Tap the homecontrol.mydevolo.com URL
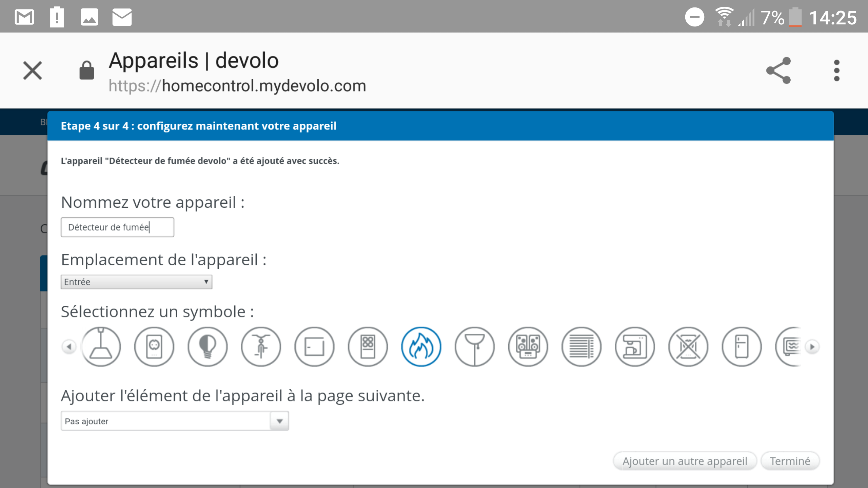 (237, 86)
